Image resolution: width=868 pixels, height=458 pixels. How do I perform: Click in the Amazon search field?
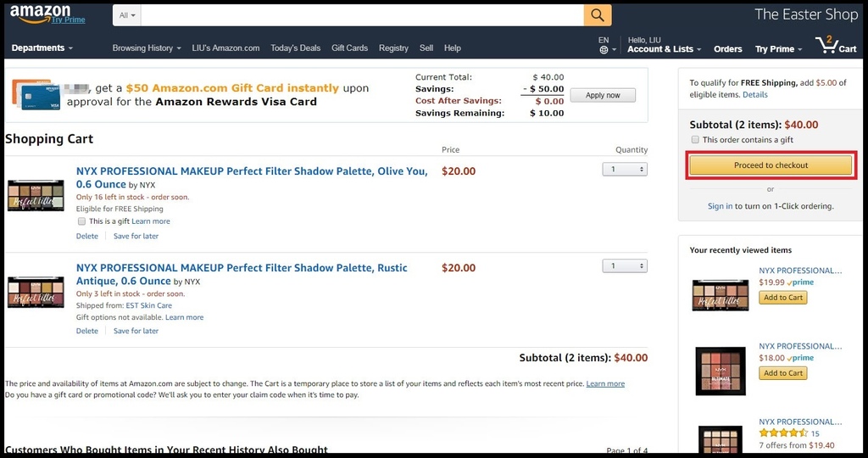click(x=362, y=15)
